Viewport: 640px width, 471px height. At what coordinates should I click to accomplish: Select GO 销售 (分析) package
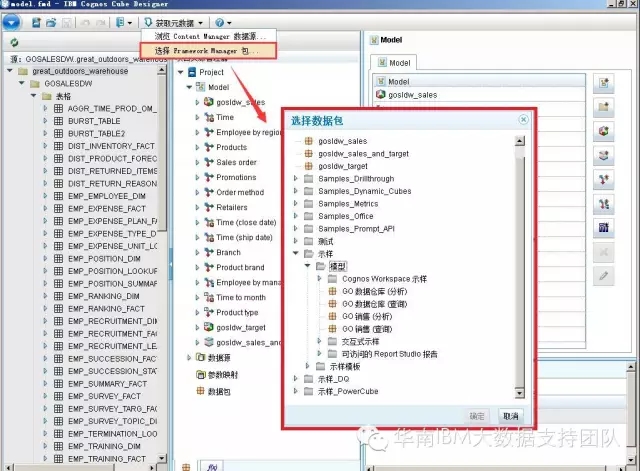[x=367, y=316]
